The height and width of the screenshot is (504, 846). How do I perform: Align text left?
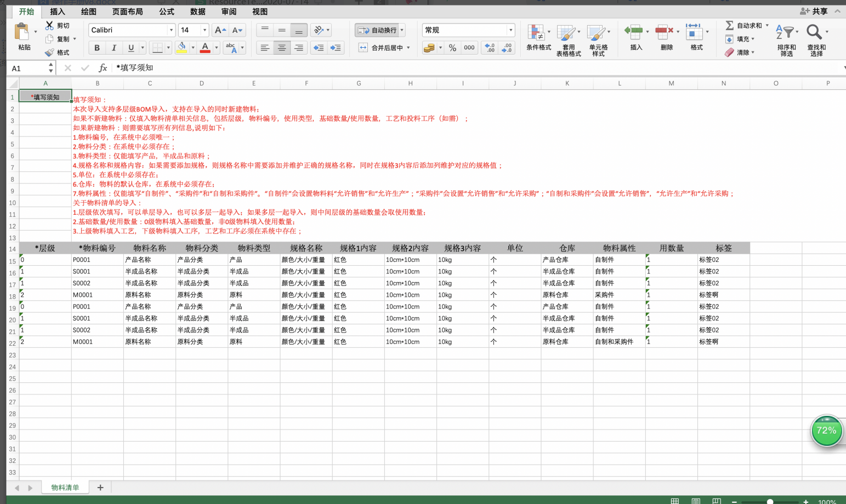[x=265, y=48]
